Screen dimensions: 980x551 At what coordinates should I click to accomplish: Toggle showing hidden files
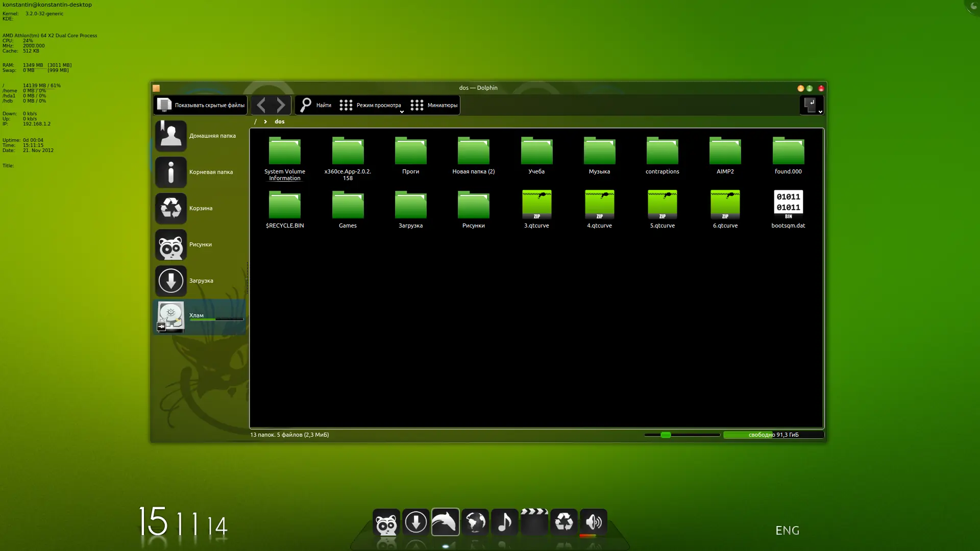(x=201, y=105)
